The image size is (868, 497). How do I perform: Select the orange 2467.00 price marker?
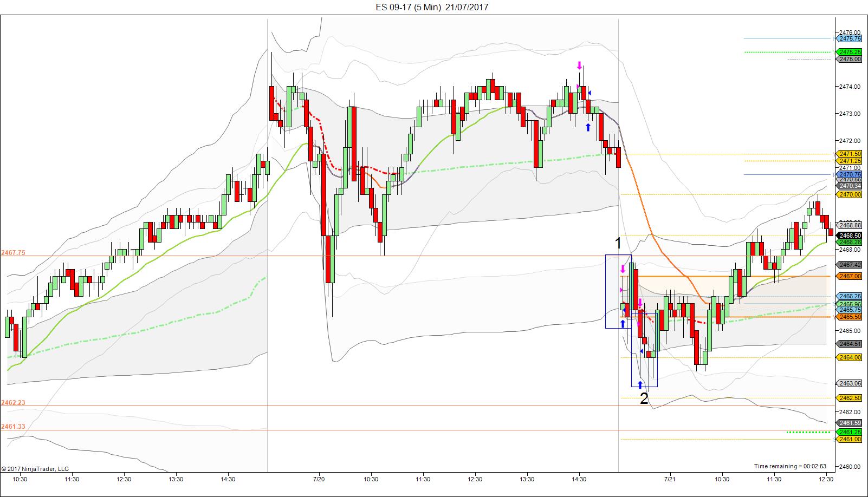point(850,276)
